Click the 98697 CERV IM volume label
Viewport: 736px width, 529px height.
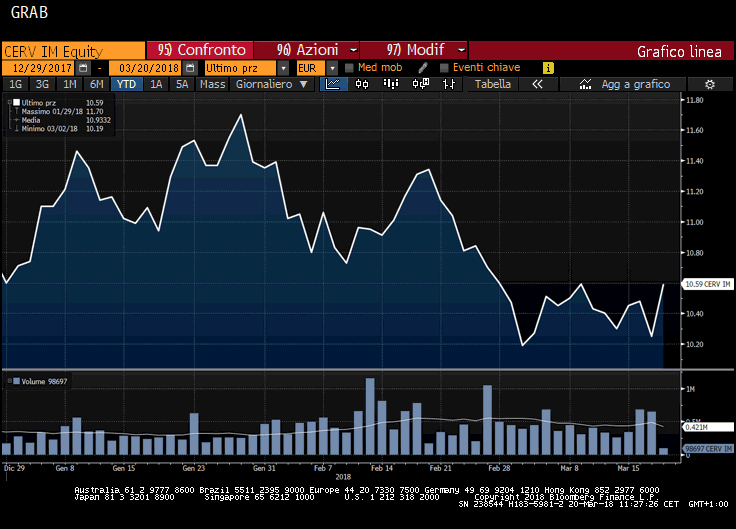tap(707, 449)
